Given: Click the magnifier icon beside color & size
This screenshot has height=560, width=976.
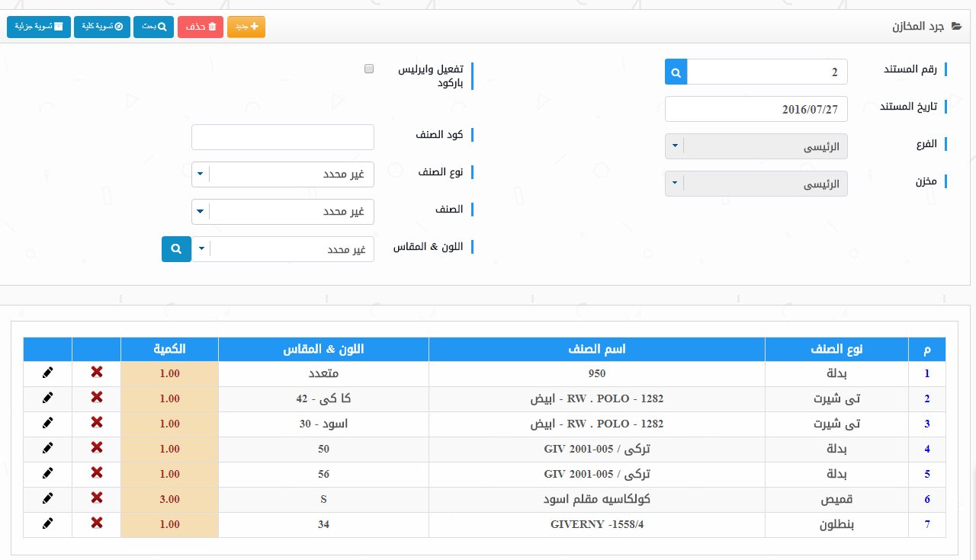Looking at the screenshot, I should 176,249.
